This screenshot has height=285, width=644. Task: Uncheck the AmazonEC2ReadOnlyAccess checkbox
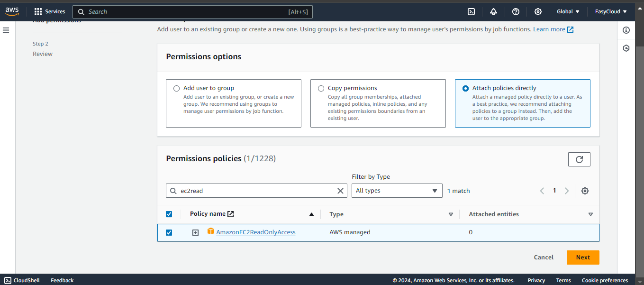coord(169,232)
